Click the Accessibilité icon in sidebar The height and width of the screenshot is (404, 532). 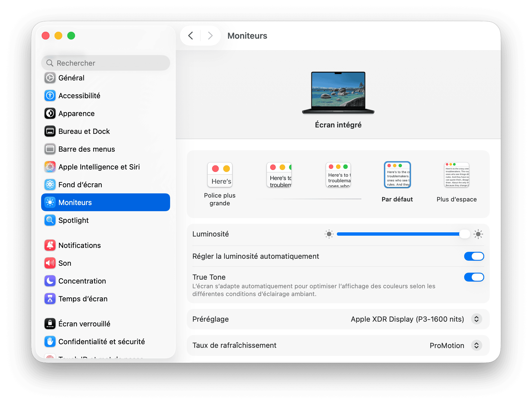point(50,96)
